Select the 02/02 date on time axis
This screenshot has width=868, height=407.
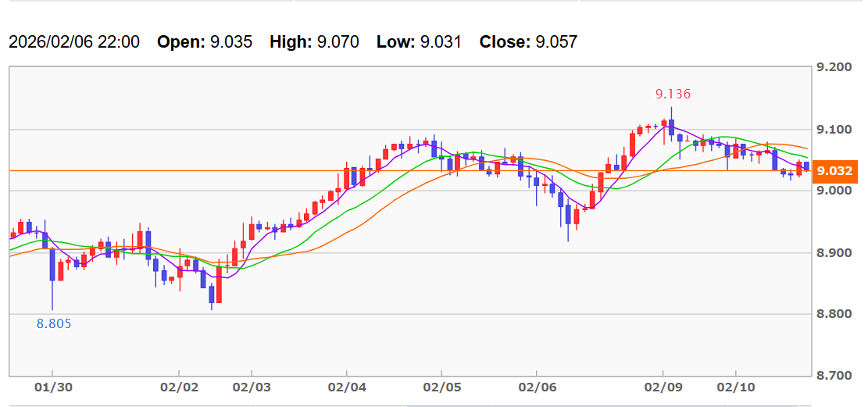point(180,387)
